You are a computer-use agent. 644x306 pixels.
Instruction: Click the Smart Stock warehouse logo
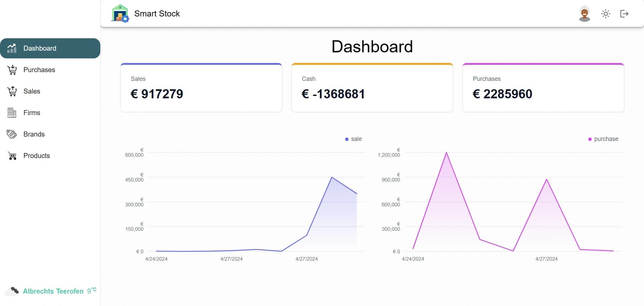pos(120,13)
